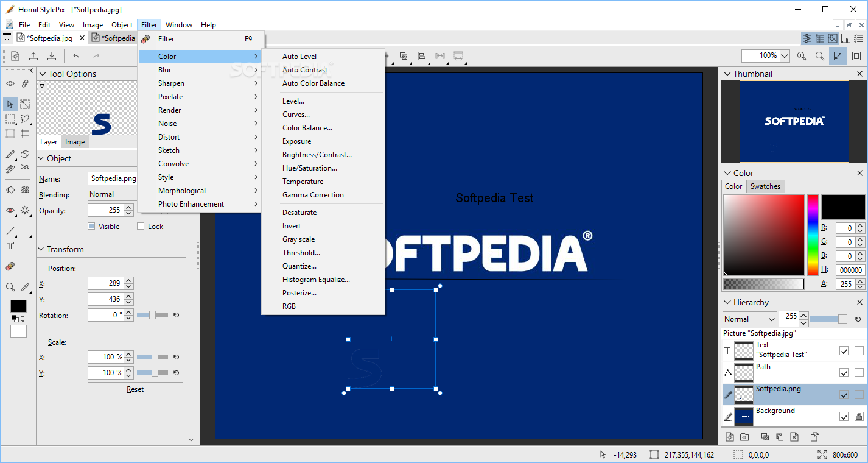Image resolution: width=868 pixels, height=463 pixels.
Task: Click the object Name input field
Action: 113,179
